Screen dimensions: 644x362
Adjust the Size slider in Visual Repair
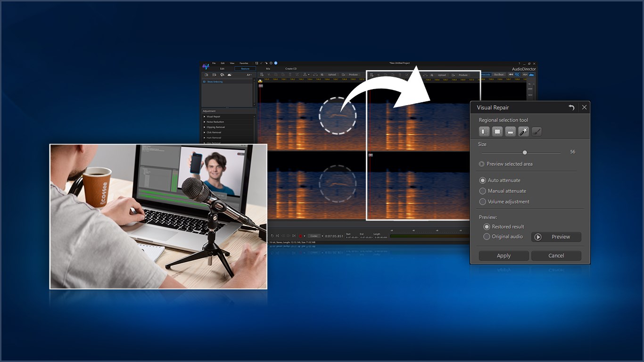525,152
